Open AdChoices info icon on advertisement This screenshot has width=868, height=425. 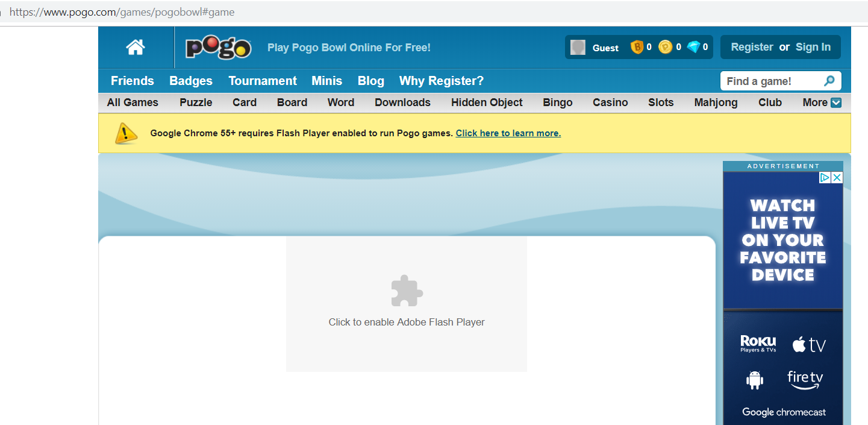(x=825, y=177)
